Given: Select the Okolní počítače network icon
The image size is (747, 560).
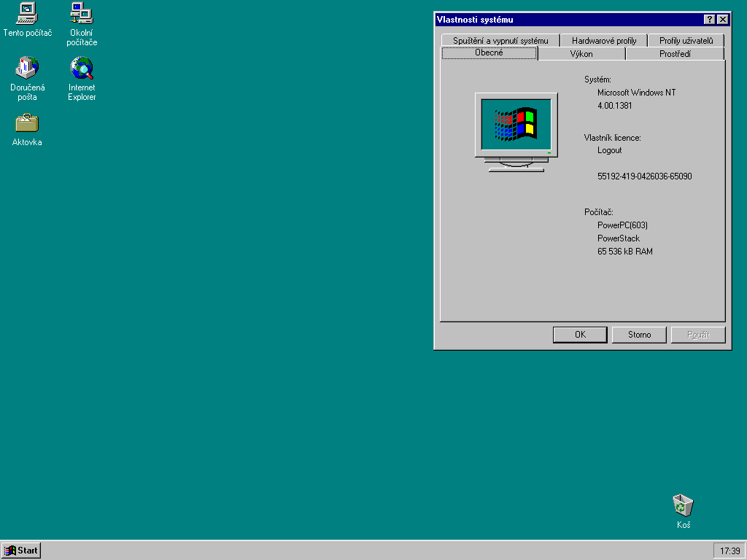Looking at the screenshot, I should point(81,12).
